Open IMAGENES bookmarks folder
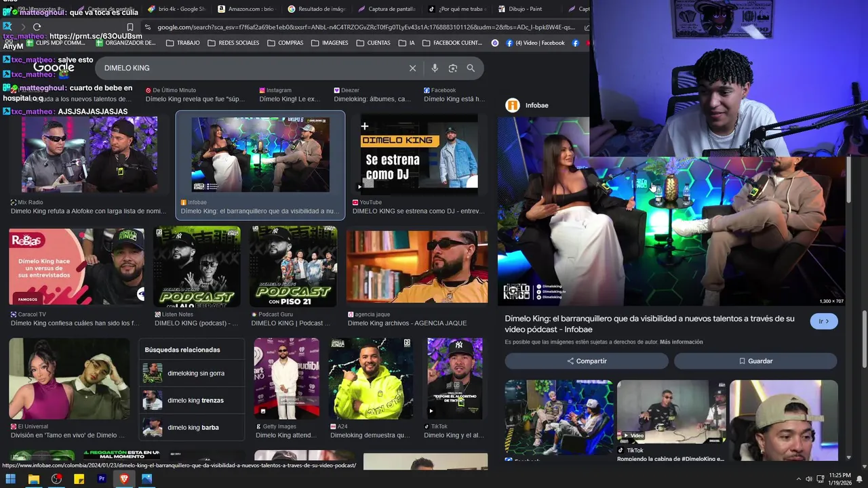Viewport: 868px width, 488px height. 330,43
